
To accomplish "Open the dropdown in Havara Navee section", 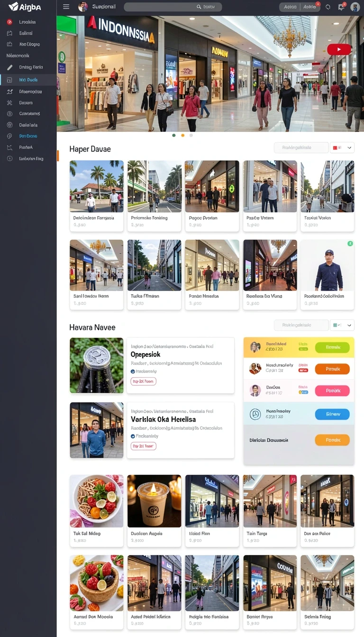I will [342, 325].
